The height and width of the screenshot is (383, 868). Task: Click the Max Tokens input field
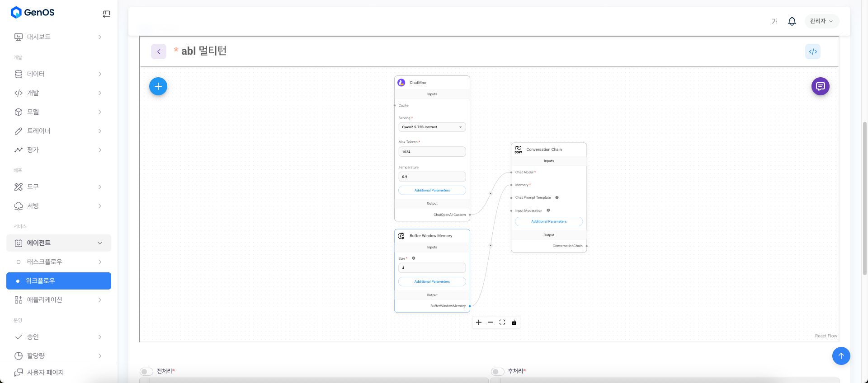pyautogui.click(x=432, y=152)
